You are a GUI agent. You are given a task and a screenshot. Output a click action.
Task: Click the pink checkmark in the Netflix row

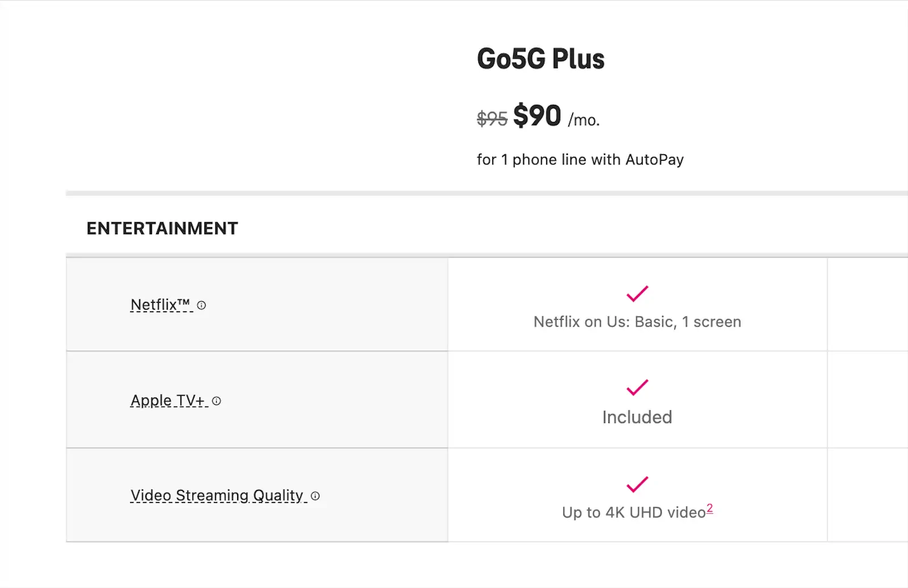pos(637,293)
